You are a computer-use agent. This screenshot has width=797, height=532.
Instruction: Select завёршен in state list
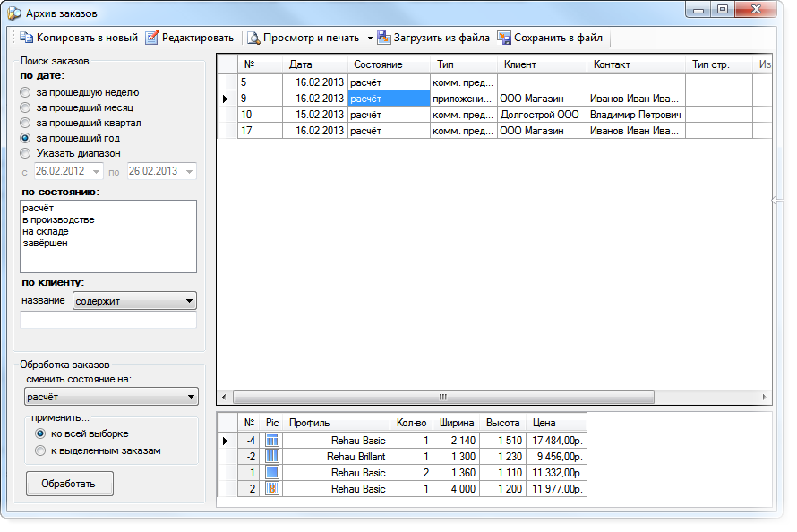(45, 244)
